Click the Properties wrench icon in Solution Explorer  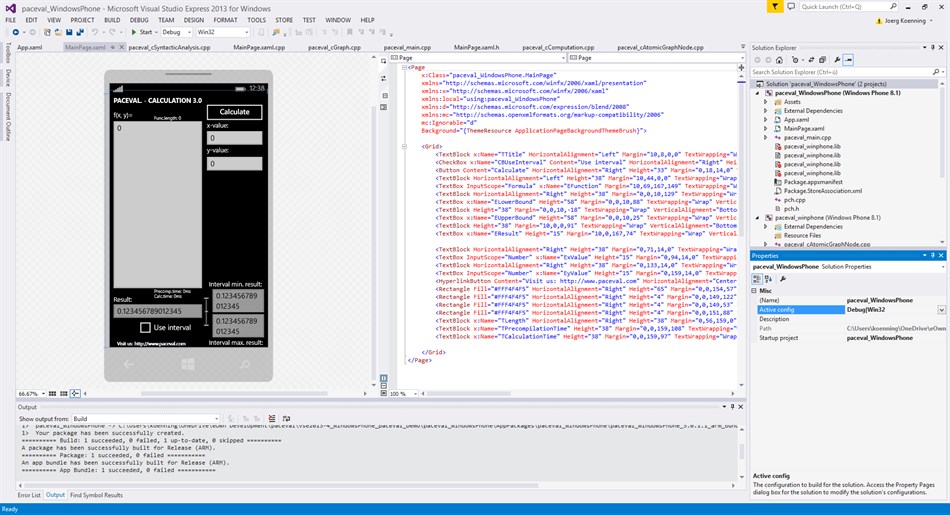(837, 59)
